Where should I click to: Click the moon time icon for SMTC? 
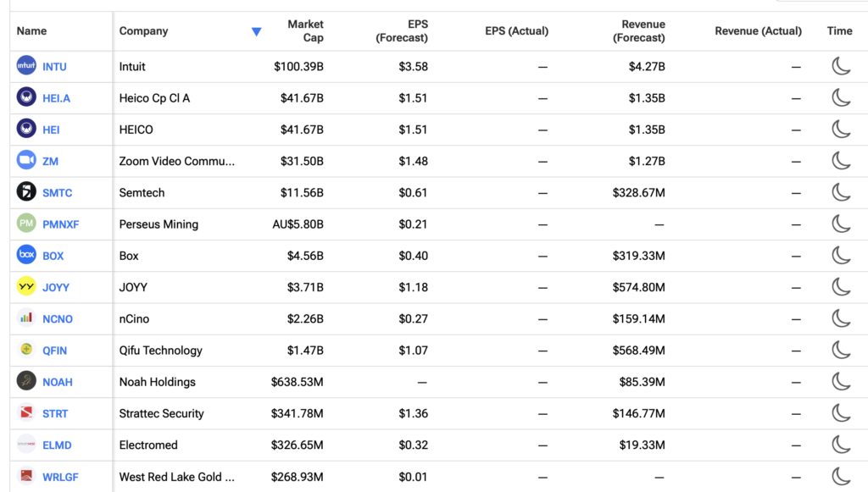(x=841, y=192)
